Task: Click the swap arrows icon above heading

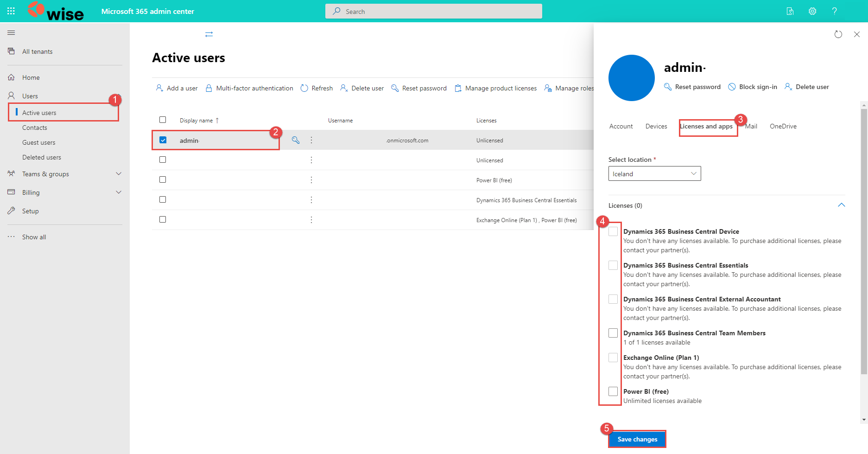Action: (209, 34)
